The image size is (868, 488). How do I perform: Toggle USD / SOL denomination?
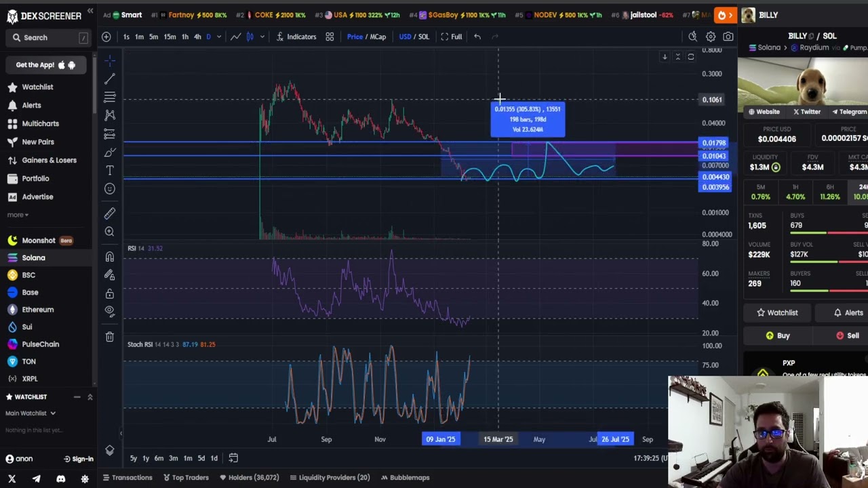click(414, 37)
